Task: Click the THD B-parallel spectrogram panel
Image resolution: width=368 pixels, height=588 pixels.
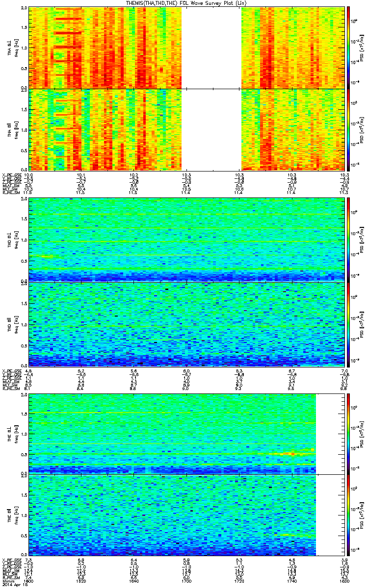Action: (x=187, y=323)
